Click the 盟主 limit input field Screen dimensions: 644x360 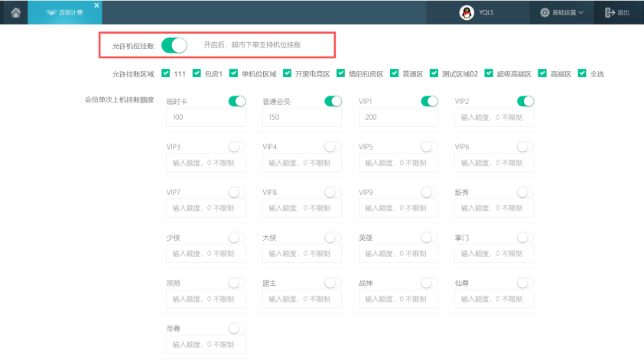302,300
